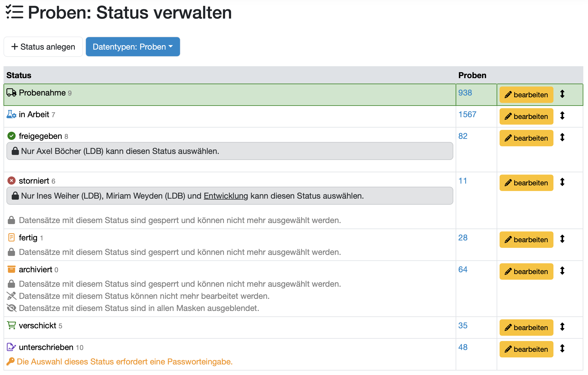This screenshot has width=588, height=375.
Task: Click the flask icon beside in Arbeit
Action: (11, 114)
